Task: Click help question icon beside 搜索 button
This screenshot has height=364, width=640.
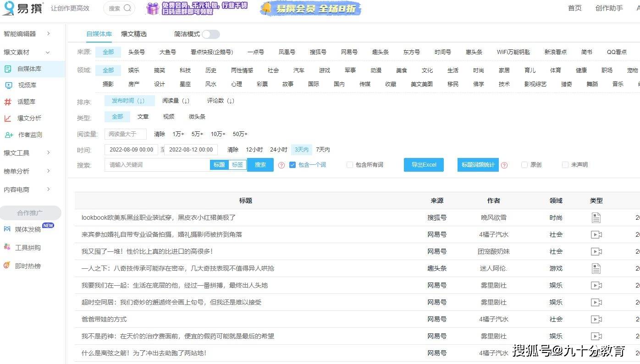Action: [281, 165]
